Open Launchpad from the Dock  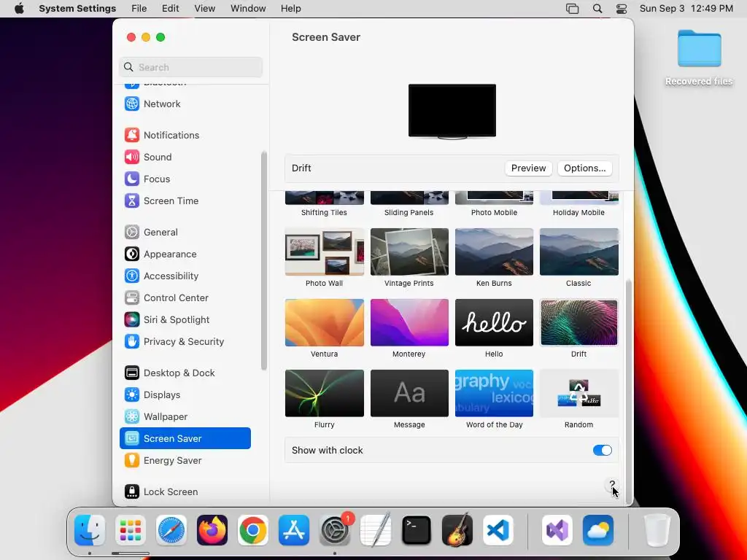(x=130, y=530)
